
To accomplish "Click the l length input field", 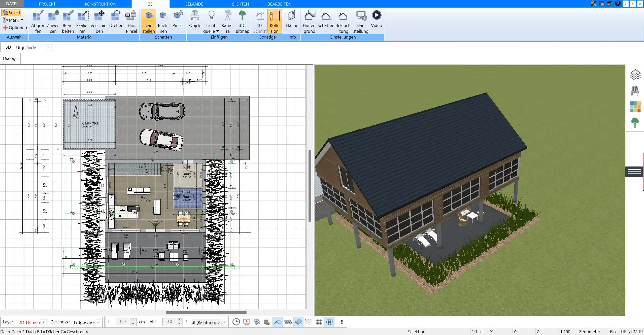I will (123, 322).
